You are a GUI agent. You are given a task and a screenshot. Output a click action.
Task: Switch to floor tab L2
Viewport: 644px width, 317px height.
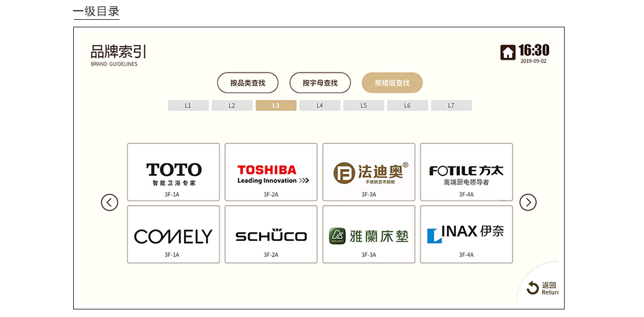pos(232,105)
